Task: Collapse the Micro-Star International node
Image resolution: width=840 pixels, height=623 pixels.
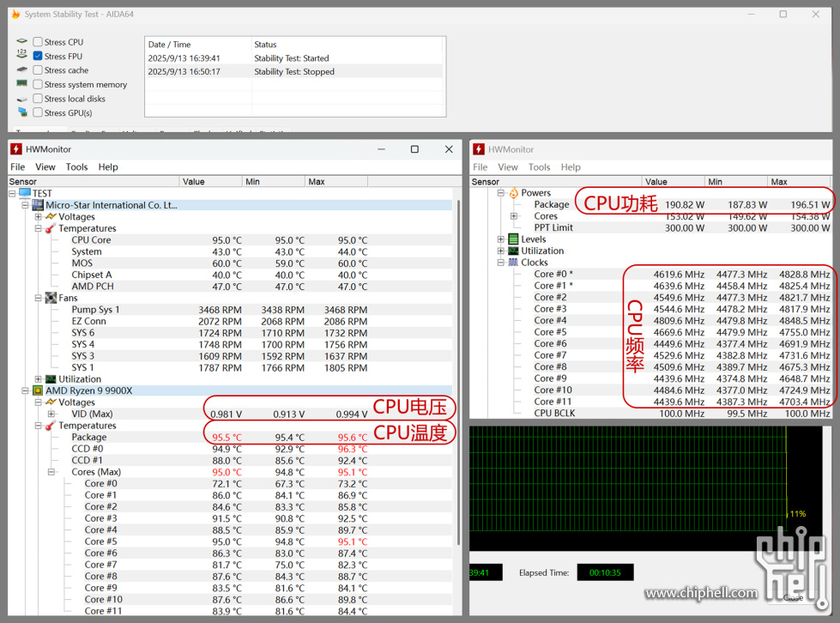Action: click(x=25, y=205)
